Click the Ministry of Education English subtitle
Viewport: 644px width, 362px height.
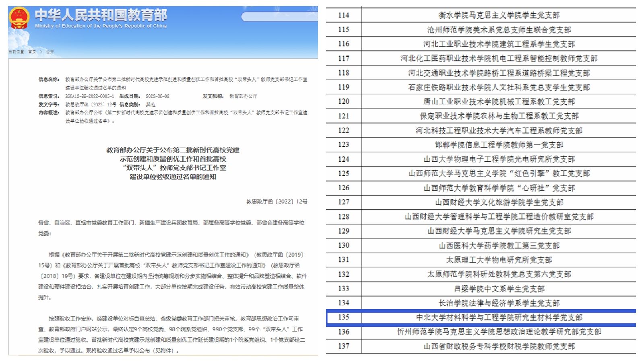tap(101, 26)
